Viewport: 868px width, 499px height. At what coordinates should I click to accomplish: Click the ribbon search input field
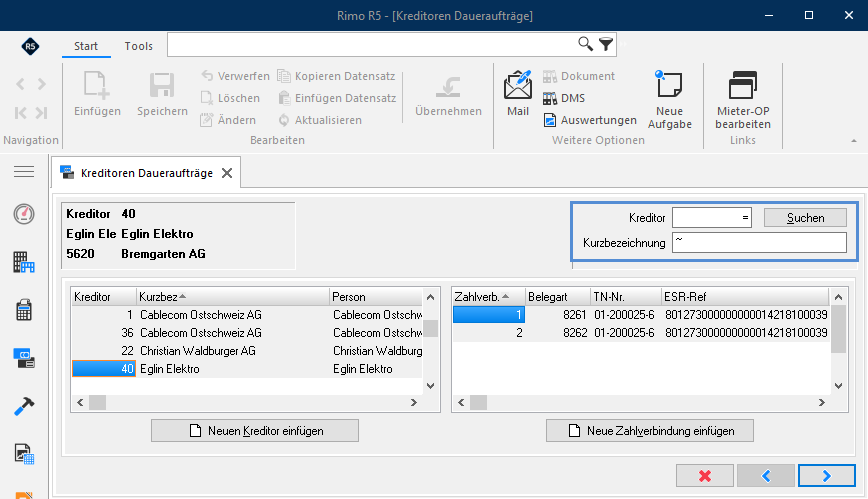click(372, 44)
